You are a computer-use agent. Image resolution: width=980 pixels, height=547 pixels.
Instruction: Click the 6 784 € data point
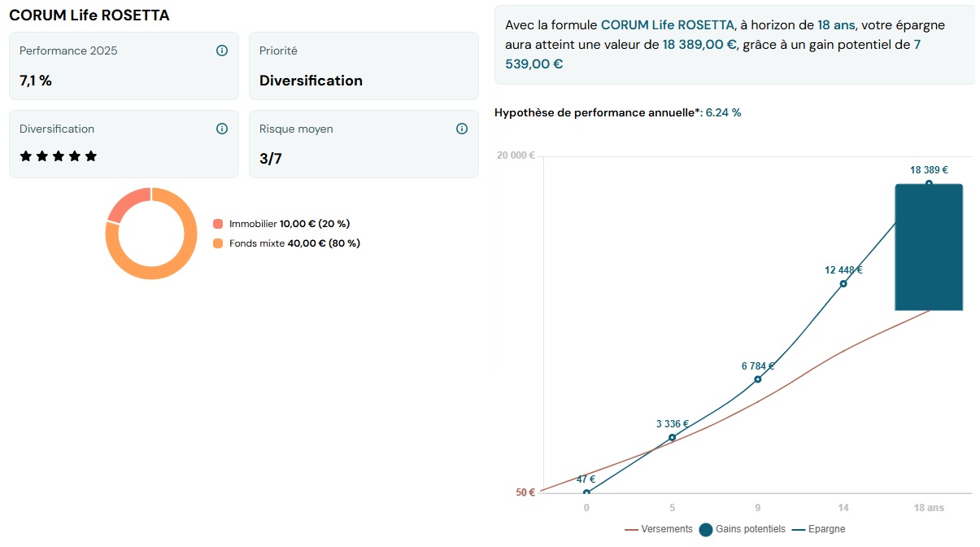tap(758, 379)
